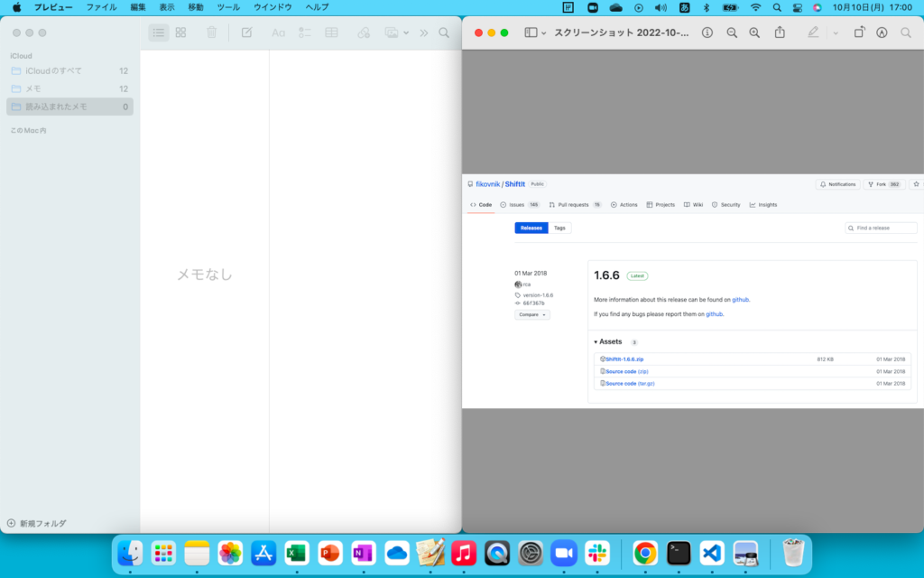Rotate the image with Preview's rotate icon

point(860,32)
